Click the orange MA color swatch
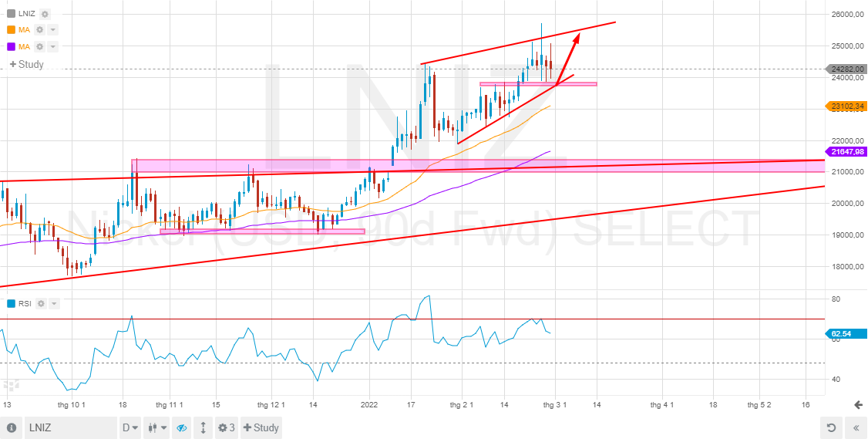 coord(11,30)
